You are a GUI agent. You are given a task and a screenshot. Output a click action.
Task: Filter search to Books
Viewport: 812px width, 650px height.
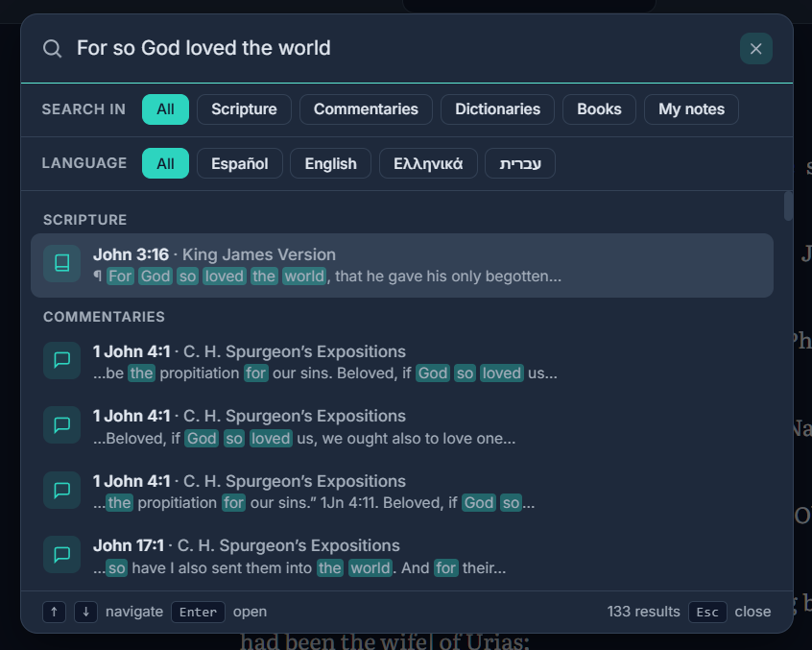click(599, 109)
